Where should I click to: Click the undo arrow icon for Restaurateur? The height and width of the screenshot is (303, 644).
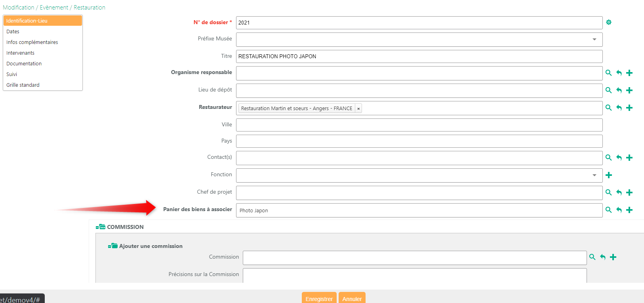pyautogui.click(x=619, y=108)
